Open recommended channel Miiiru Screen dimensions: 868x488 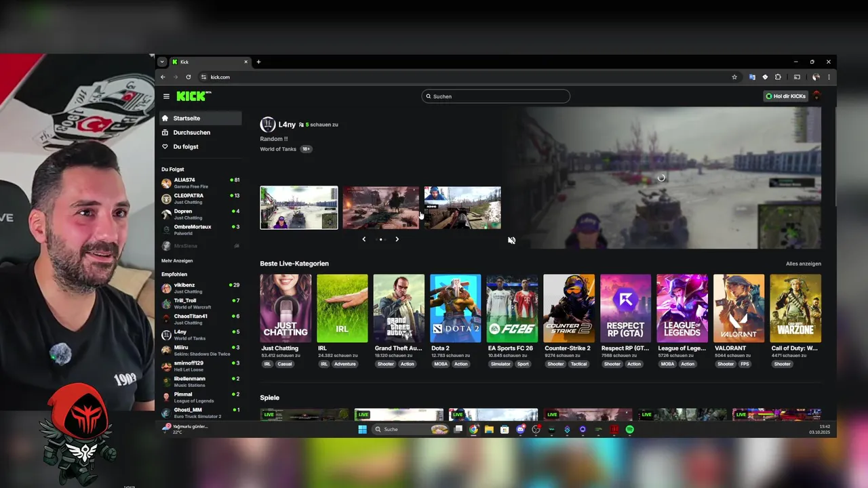pos(200,350)
